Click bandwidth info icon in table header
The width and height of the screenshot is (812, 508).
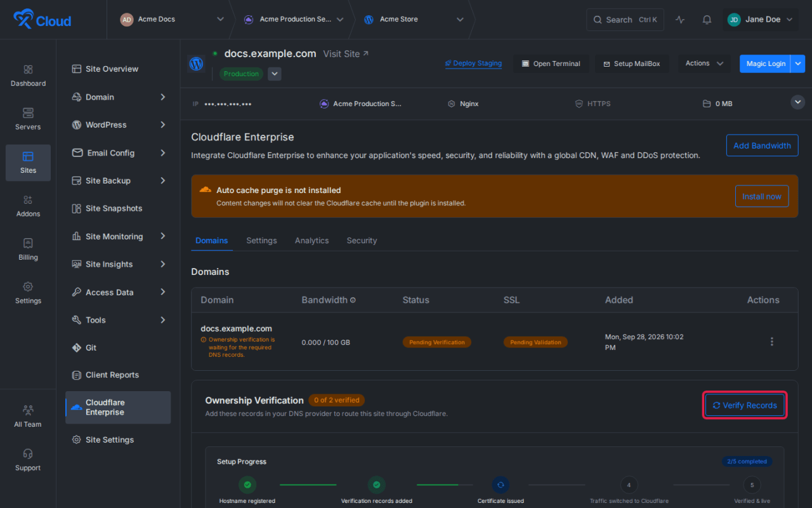[353, 300]
